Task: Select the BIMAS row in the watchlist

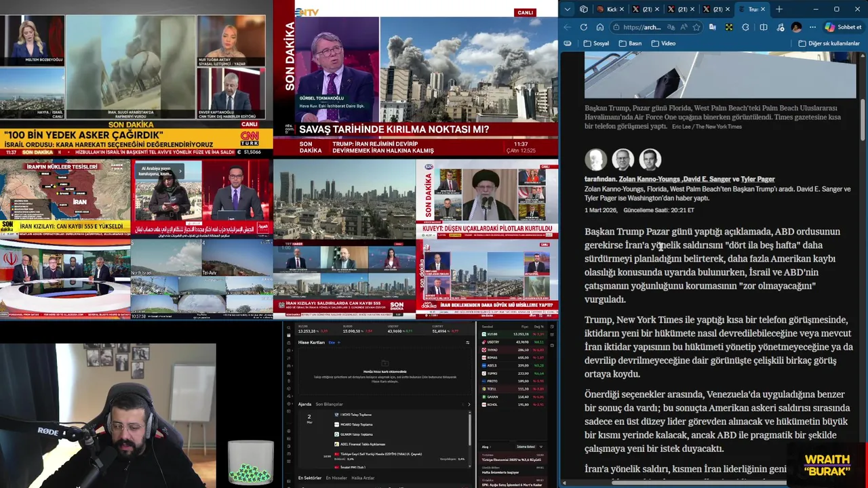Action: [513, 358]
